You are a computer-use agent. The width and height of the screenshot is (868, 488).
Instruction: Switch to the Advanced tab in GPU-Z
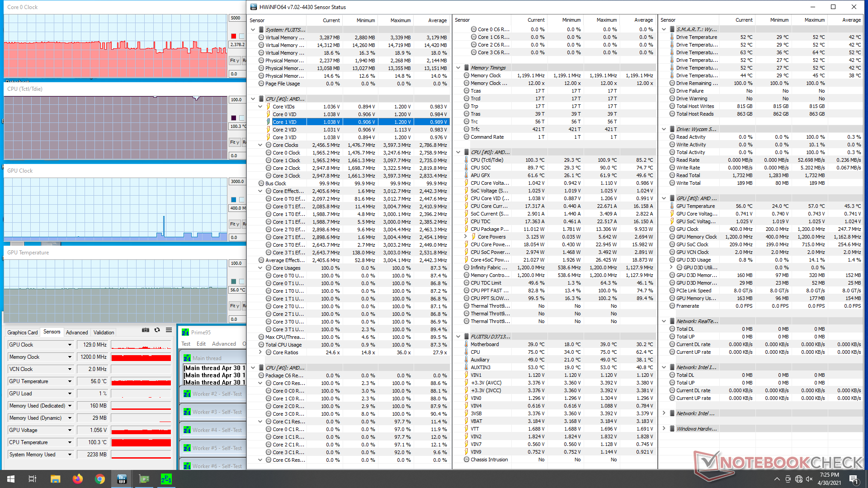pos(77,332)
